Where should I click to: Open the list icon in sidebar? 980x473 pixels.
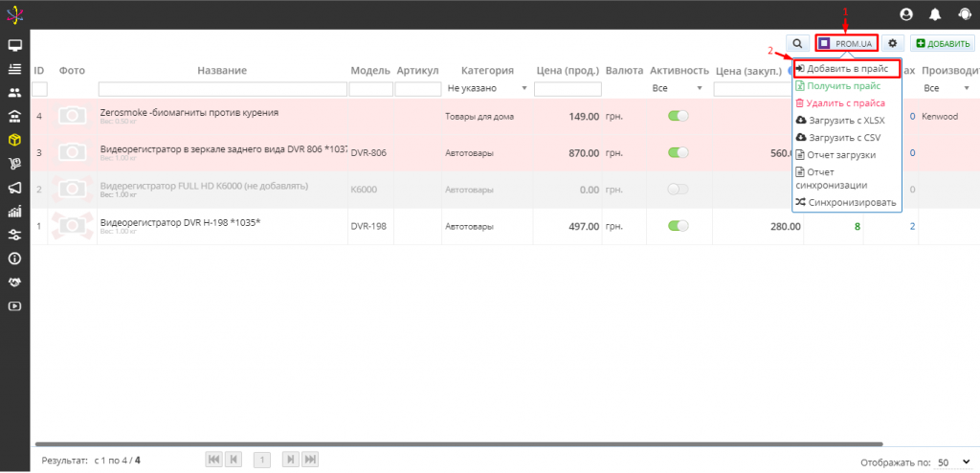click(x=14, y=69)
